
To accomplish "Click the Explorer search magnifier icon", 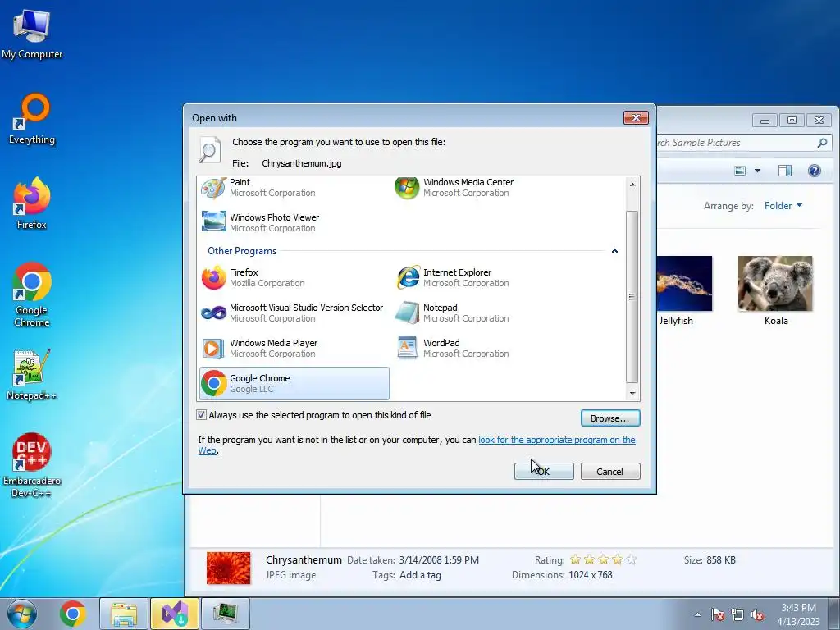I will 822,143.
